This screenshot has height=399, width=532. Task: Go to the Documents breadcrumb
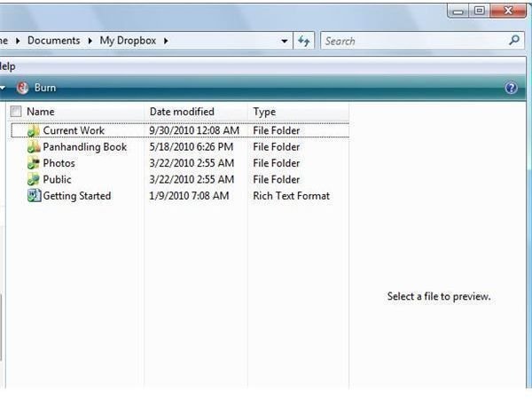click(53, 41)
